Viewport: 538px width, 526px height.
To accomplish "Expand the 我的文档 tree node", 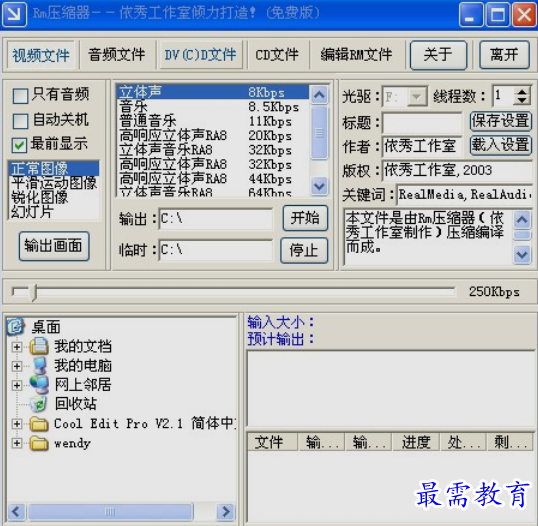I will (16, 347).
